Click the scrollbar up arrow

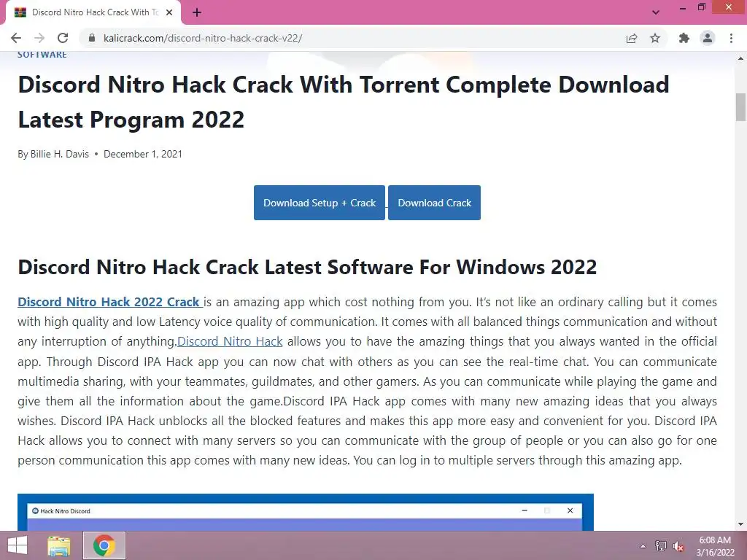740,58
